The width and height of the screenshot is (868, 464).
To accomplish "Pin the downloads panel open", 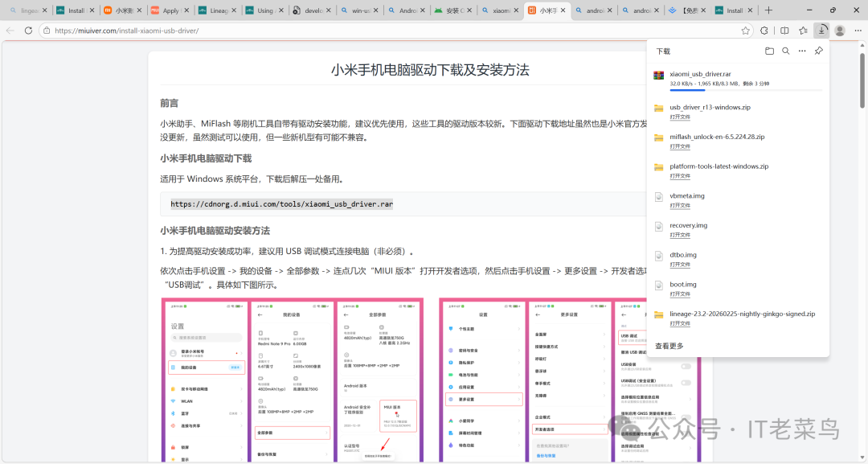I will click(818, 50).
